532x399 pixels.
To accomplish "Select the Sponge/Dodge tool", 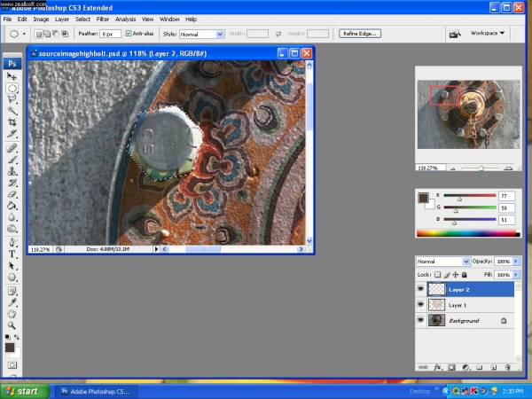I will [12, 229].
